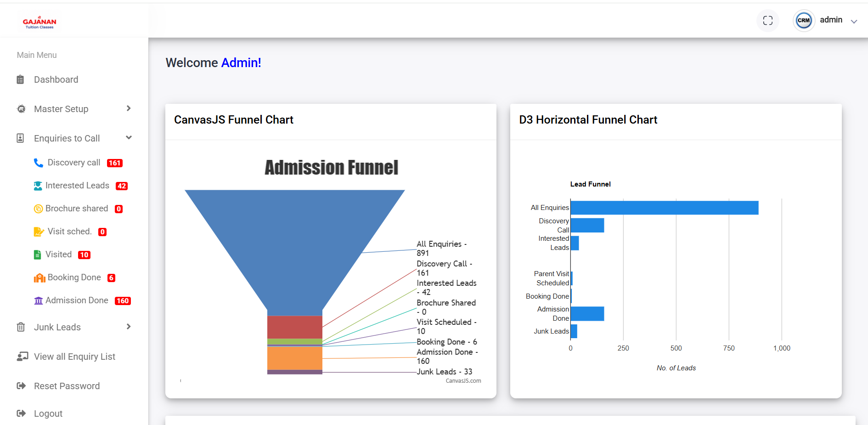Click the Booking Done building icon
The image size is (868, 425).
[x=39, y=278]
